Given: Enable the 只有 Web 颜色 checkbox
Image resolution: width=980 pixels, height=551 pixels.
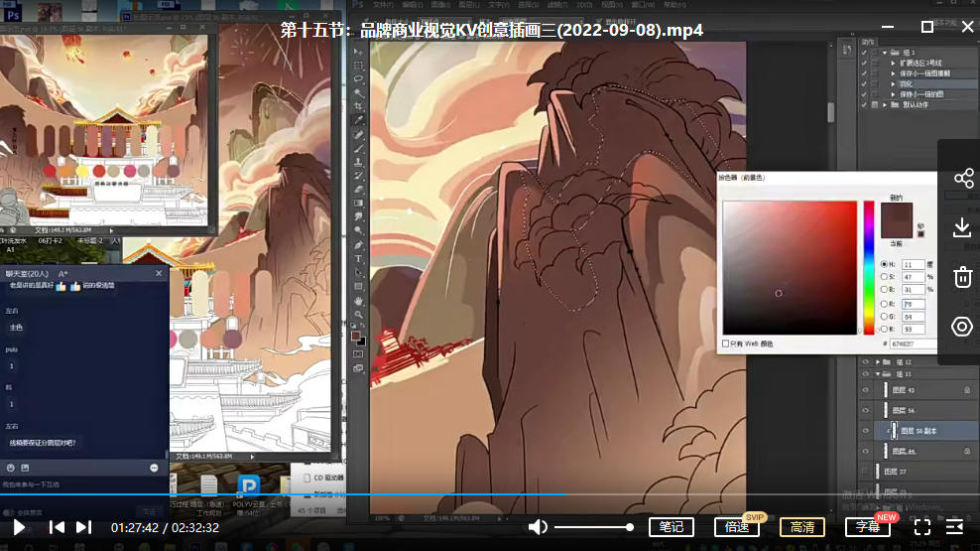Looking at the screenshot, I should 726,344.
